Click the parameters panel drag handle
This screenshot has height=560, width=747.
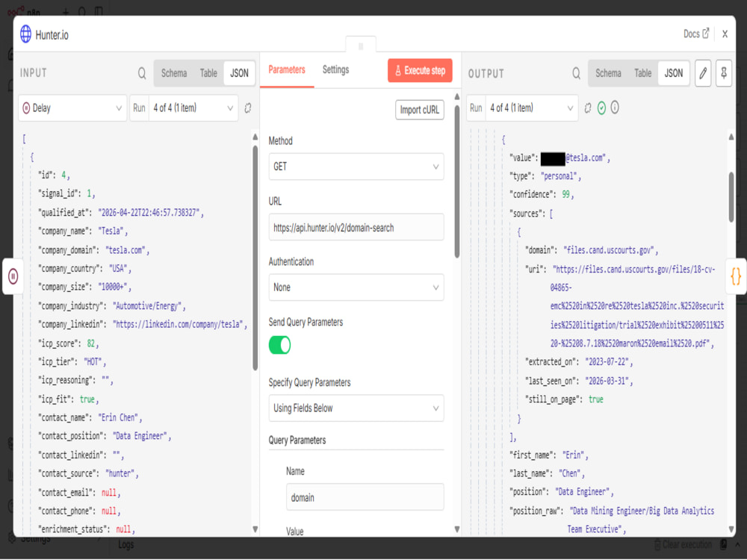tap(361, 46)
